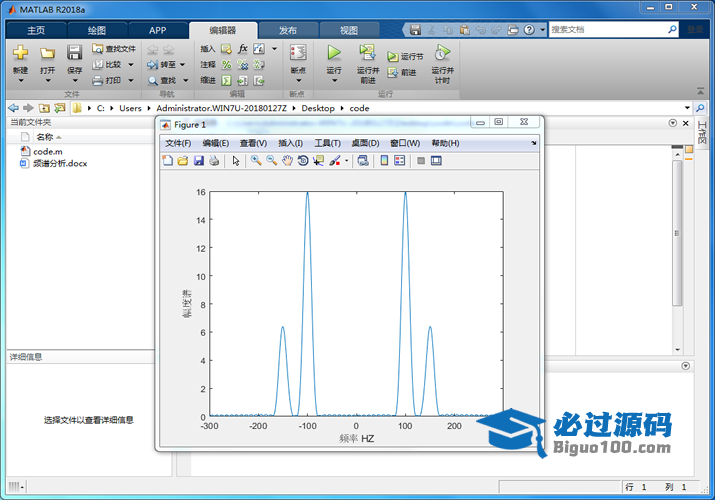Click the green Run (运行) icon
The width and height of the screenshot is (715, 500).
pyautogui.click(x=334, y=52)
